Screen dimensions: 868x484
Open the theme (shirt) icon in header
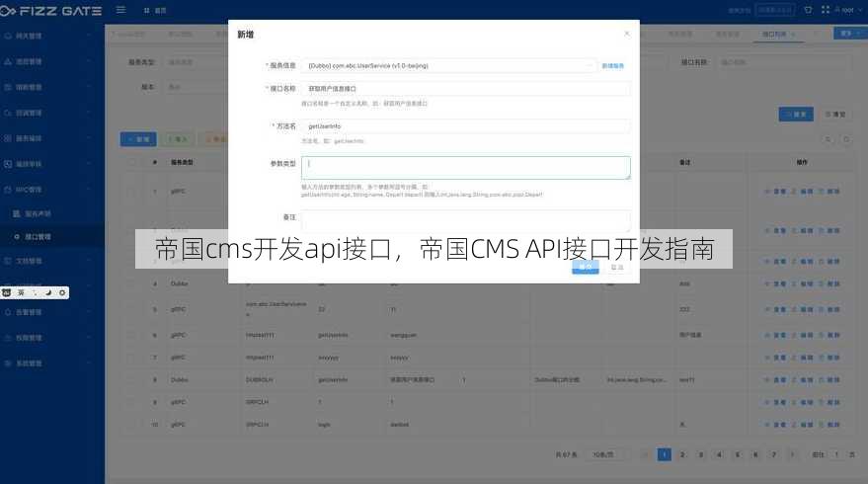pos(808,10)
